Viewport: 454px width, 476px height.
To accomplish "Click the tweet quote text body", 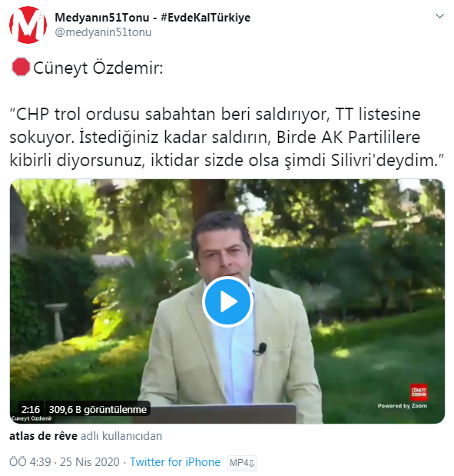I will (227, 137).
